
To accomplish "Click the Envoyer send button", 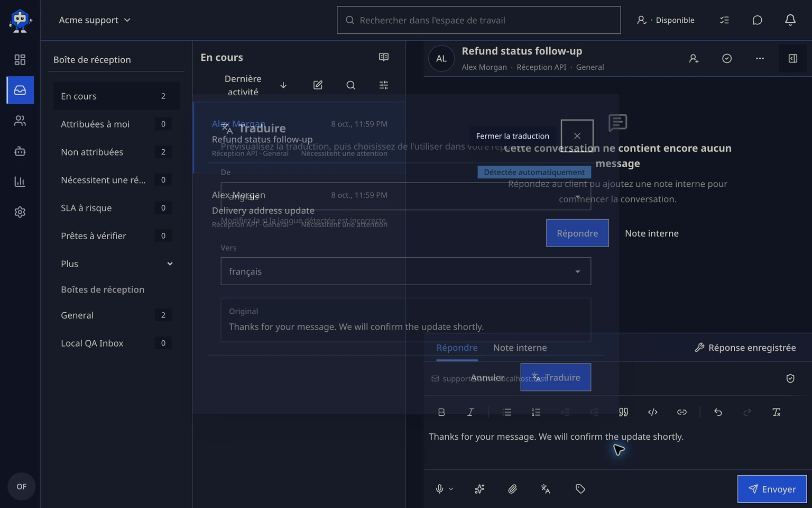I will (x=772, y=489).
